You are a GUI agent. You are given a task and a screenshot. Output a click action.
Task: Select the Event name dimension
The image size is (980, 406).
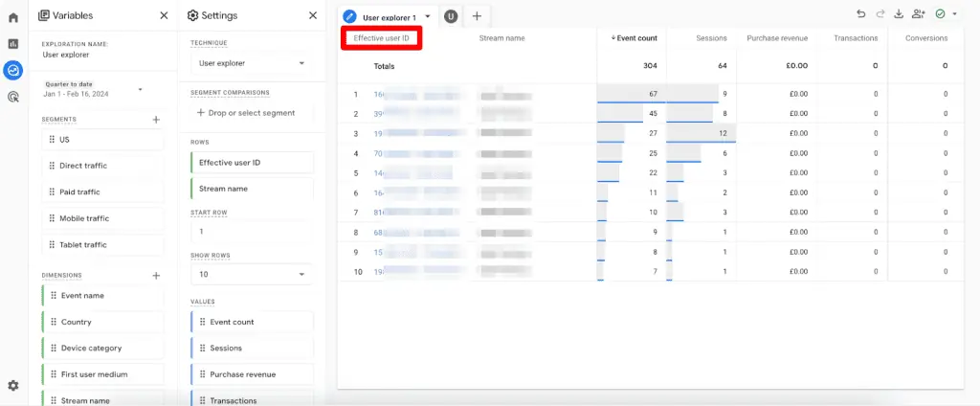click(103, 295)
